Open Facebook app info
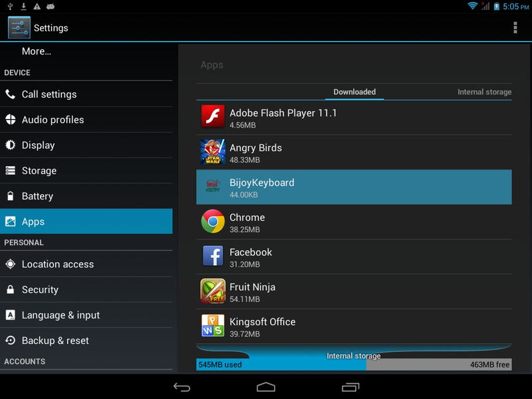The height and width of the screenshot is (399, 532). pos(354,257)
